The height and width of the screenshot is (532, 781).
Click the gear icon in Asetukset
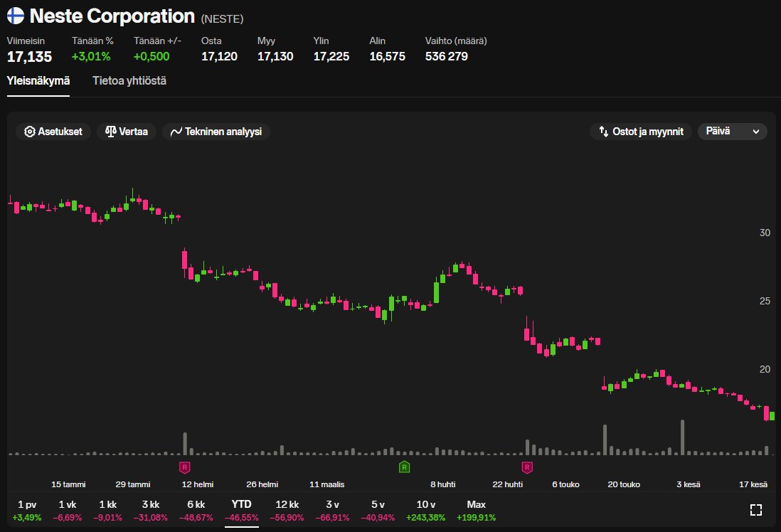click(30, 132)
